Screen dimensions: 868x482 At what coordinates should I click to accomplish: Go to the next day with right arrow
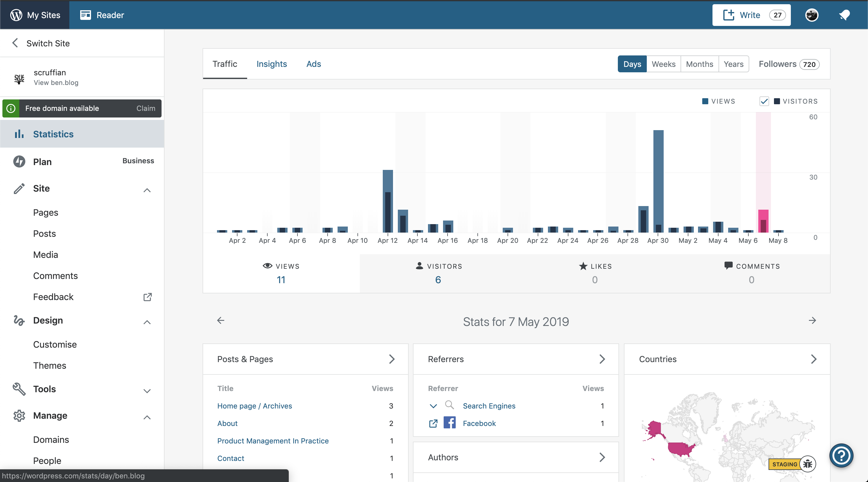(813, 320)
